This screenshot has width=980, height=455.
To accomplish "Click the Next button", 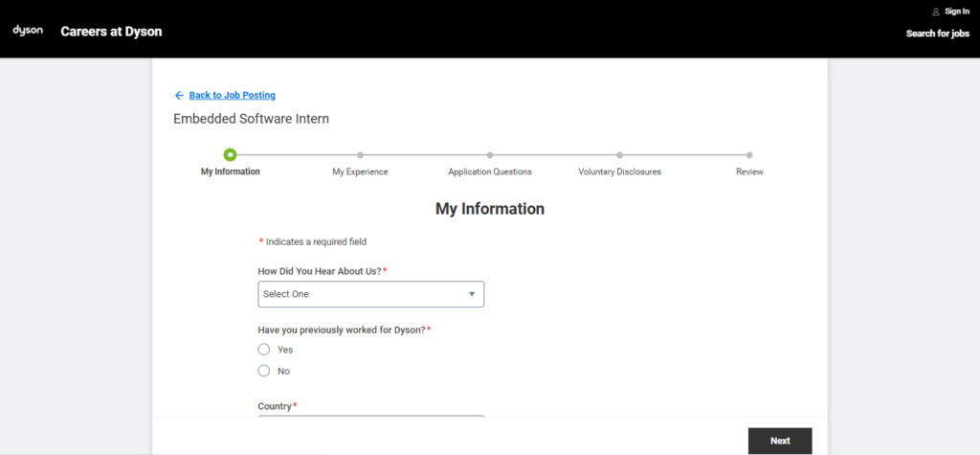I will [780, 441].
